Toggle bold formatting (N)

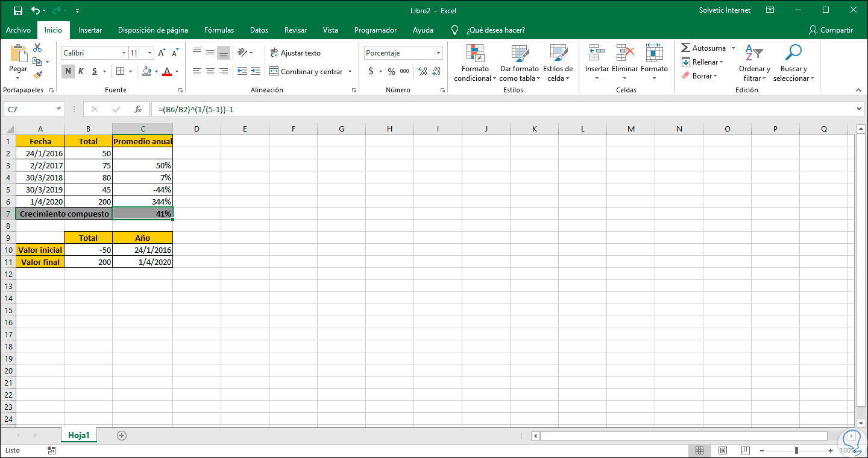pyautogui.click(x=68, y=71)
